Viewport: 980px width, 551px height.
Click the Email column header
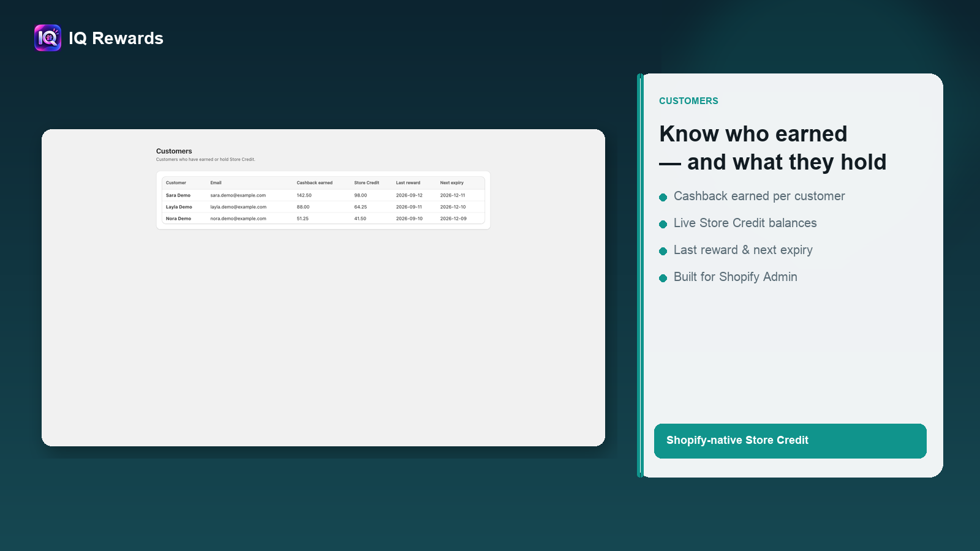(x=216, y=182)
